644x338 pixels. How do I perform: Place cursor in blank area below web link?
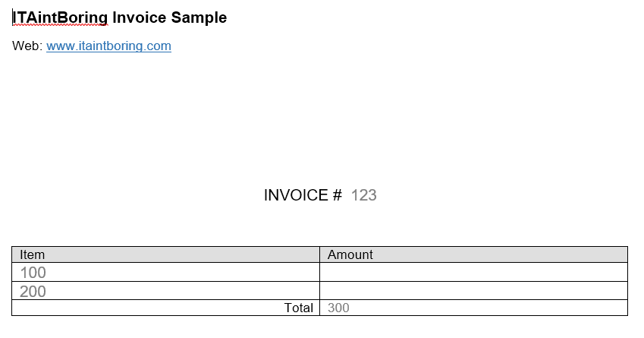click(x=320, y=115)
